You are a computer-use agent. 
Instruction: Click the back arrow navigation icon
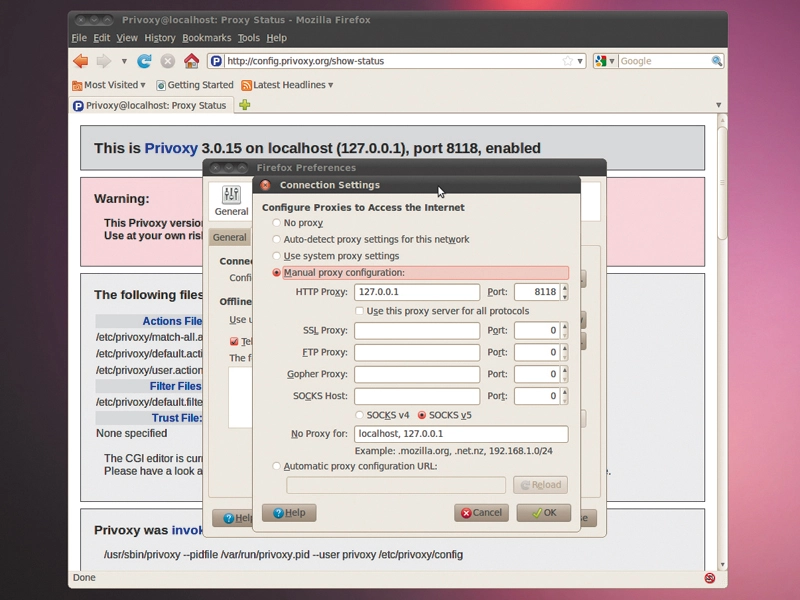(81, 61)
